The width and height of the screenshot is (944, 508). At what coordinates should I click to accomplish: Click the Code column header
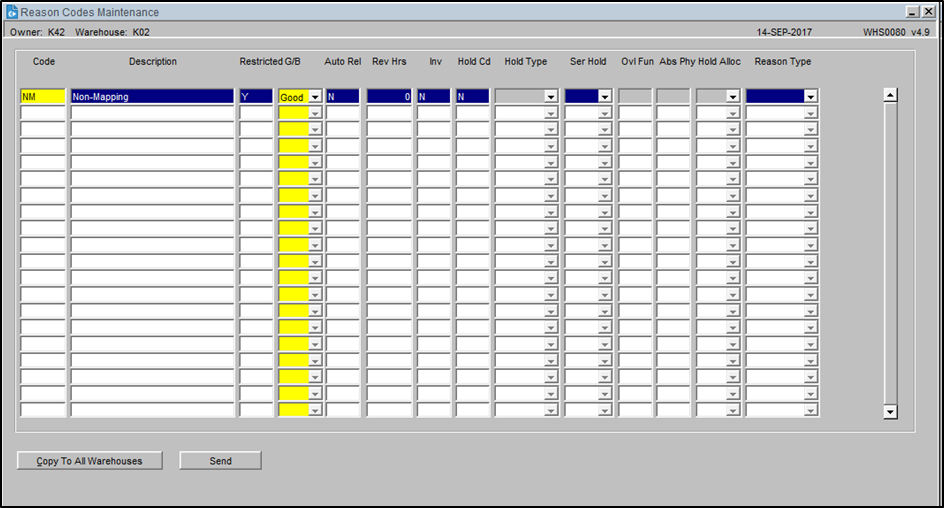click(44, 61)
